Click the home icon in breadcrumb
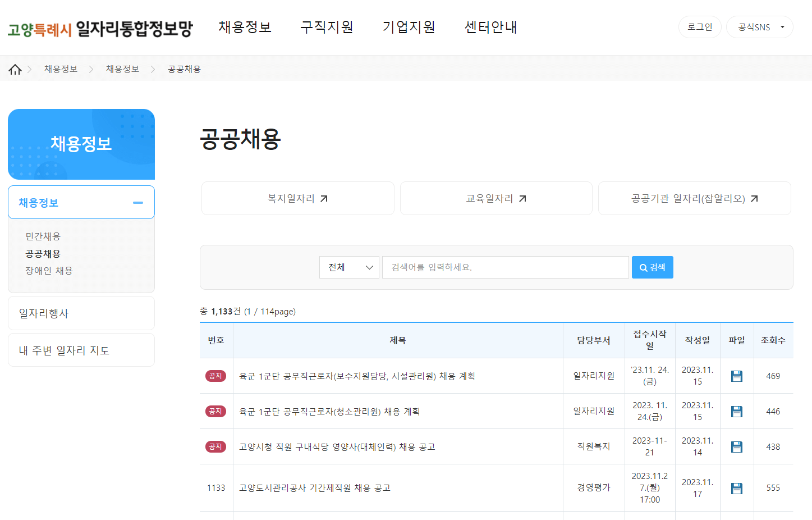812x520 pixels. (15, 69)
